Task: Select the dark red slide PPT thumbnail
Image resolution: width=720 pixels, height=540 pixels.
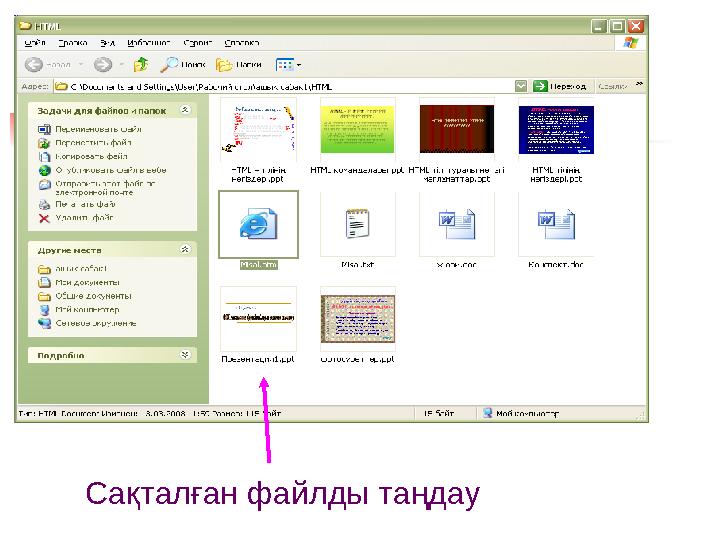Action: 457,129
